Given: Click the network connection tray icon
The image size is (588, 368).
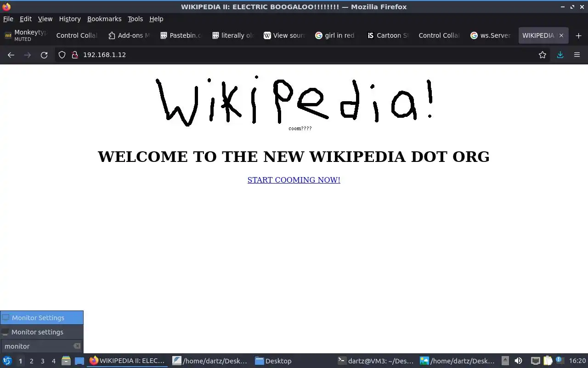Looking at the screenshot, I should 535,361.
